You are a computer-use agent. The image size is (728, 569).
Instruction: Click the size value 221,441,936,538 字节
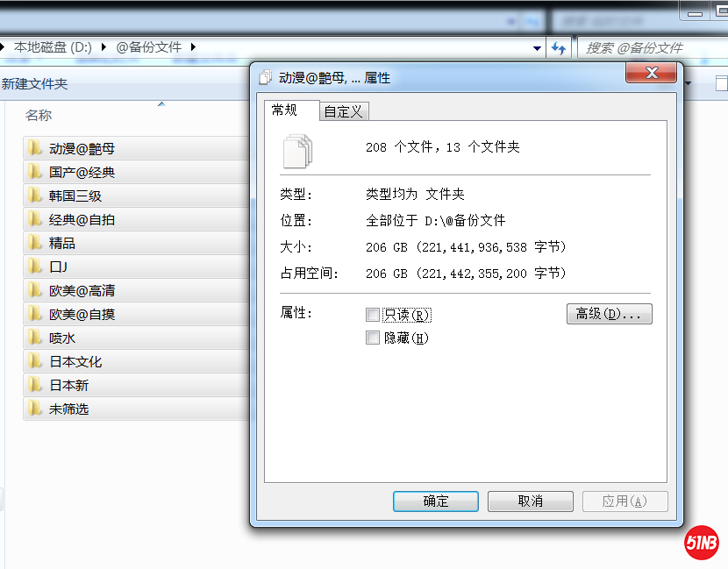point(491,247)
